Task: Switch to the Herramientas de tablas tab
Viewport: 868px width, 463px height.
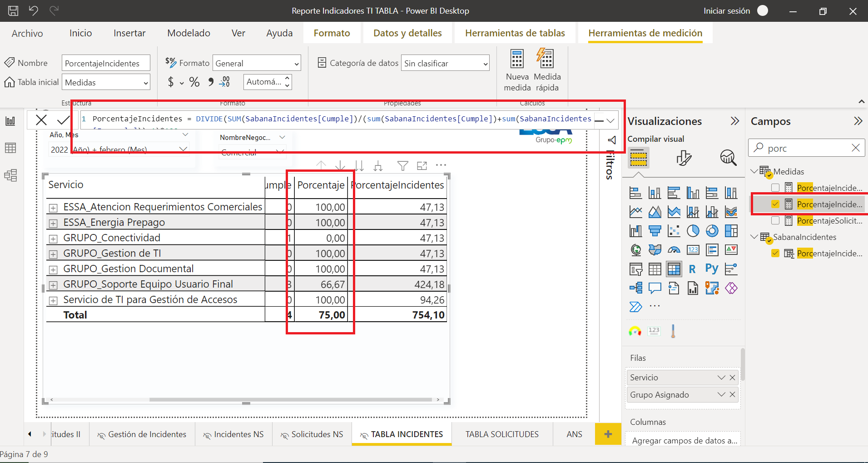Action: (x=515, y=33)
